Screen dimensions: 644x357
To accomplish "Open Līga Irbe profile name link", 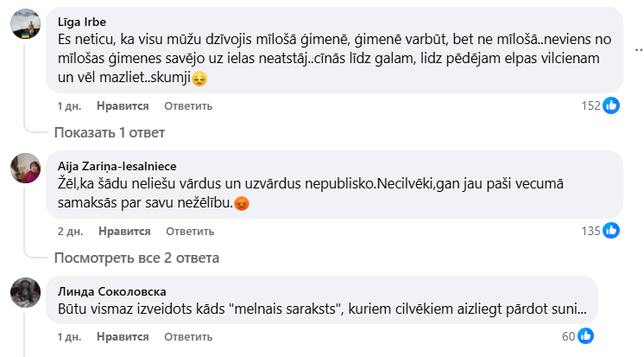I will 82,20.
